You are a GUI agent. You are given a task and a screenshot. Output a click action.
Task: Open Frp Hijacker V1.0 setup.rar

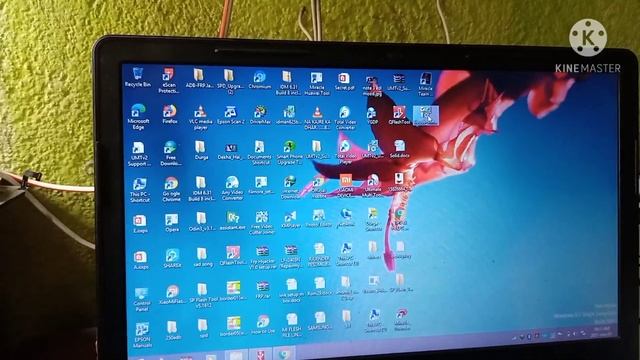[262, 258]
